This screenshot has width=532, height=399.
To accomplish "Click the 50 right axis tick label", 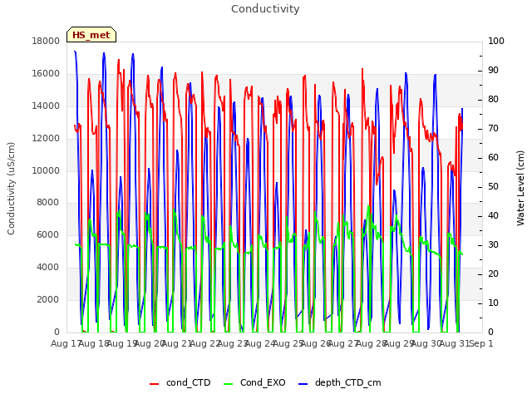I will click(x=493, y=186).
